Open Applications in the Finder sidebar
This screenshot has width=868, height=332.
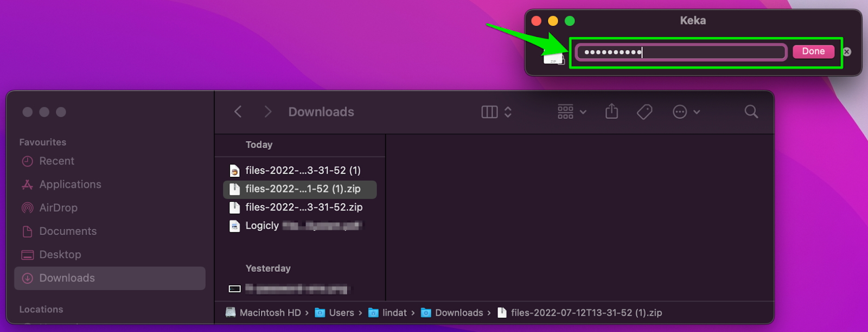coord(110,184)
